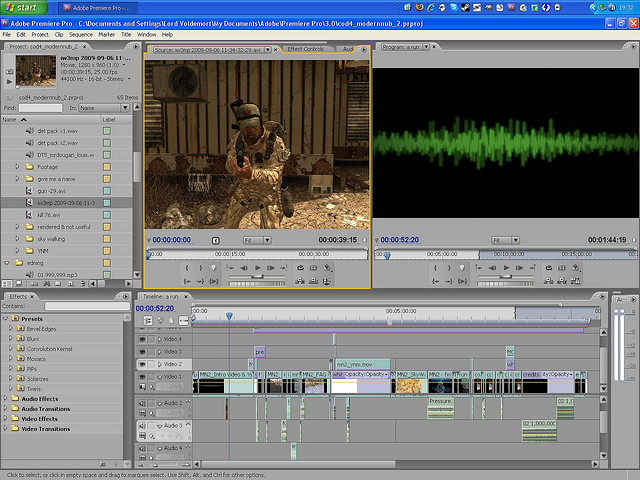Show Safe Margins in Program monitor
The width and height of the screenshot is (640, 480).
(x=562, y=268)
